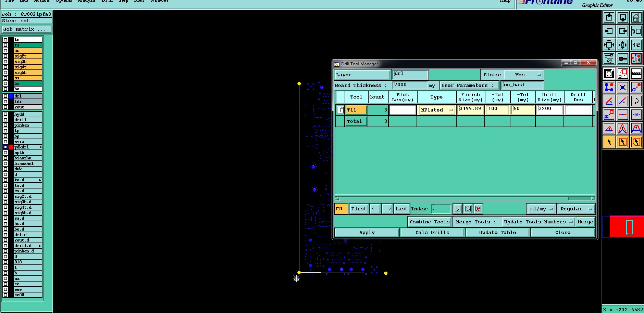
Task: Click the polygon pointer select icon
Action: pos(636,142)
